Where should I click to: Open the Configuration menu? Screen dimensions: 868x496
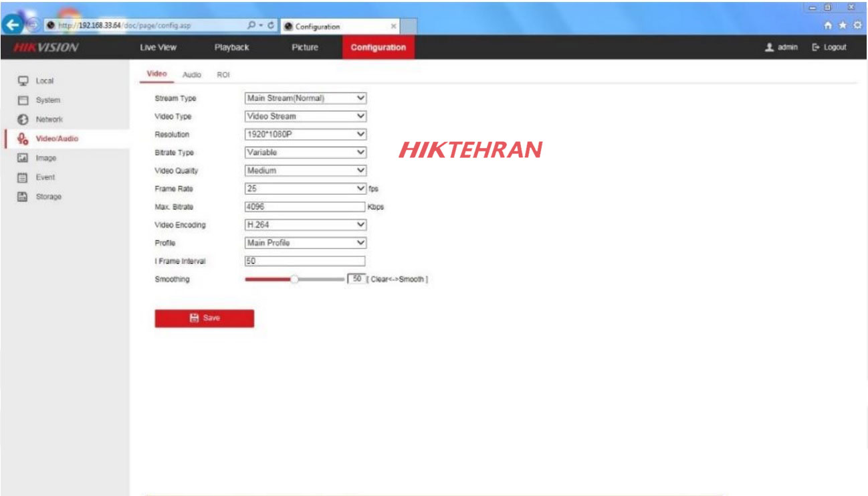click(x=378, y=48)
